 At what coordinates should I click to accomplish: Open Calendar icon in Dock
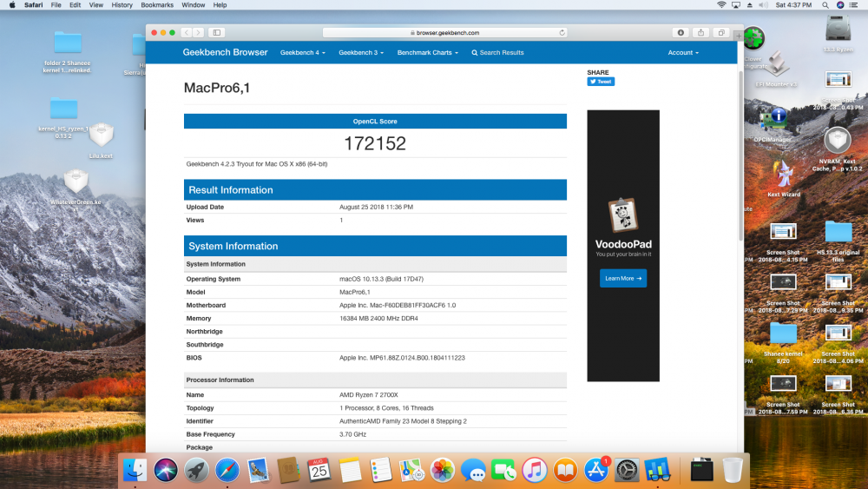[319, 470]
